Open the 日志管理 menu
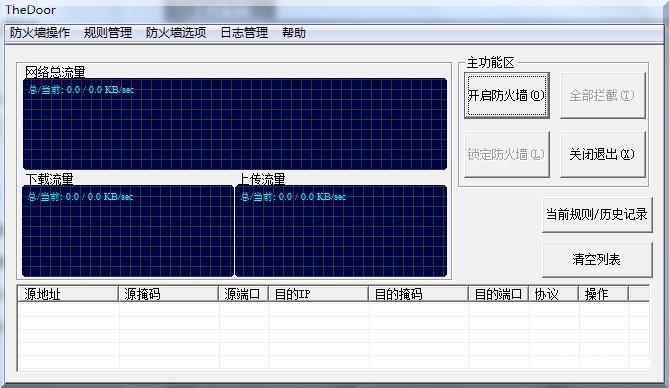669x388 pixels. pyautogui.click(x=244, y=33)
